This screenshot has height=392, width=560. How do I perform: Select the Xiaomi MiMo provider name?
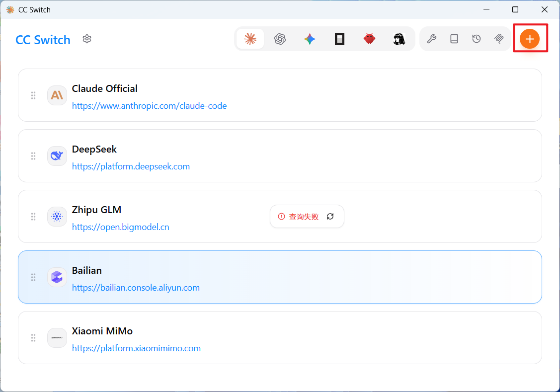(102, 331)
